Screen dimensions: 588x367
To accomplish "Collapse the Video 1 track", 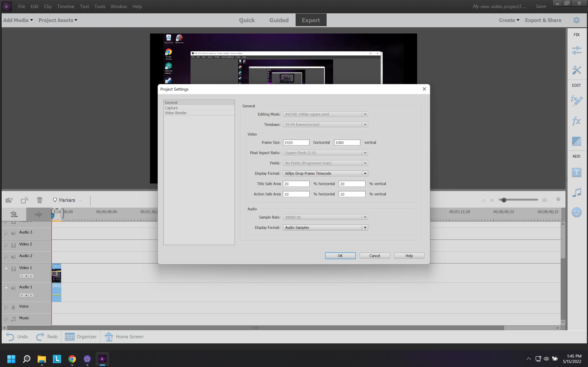I will click(6, 269).
